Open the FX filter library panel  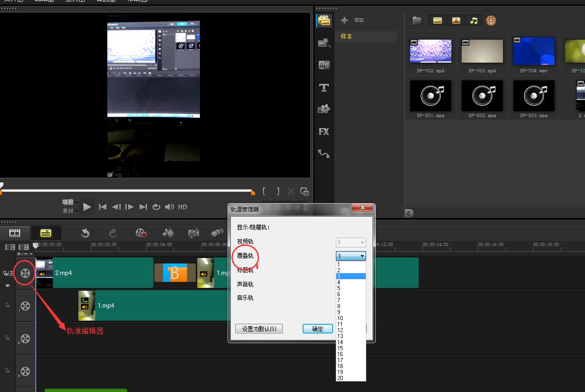pyautogui.click(x=324, y=132)
